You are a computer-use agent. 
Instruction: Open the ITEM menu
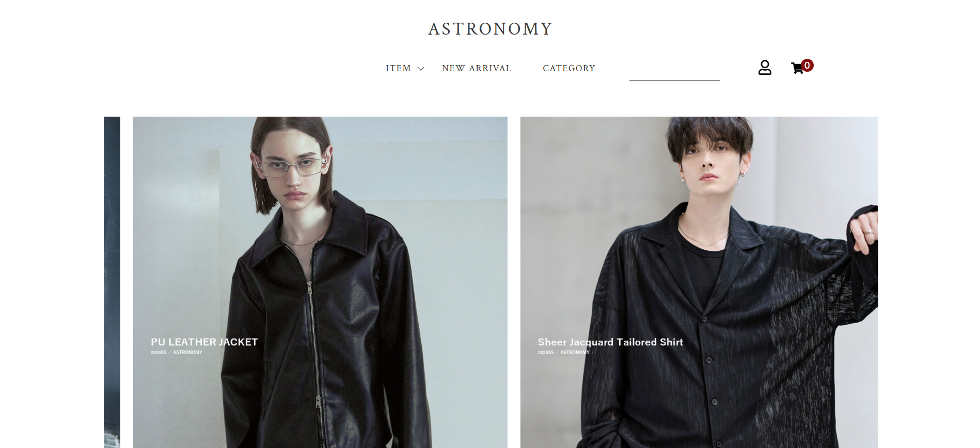[398, 68]
